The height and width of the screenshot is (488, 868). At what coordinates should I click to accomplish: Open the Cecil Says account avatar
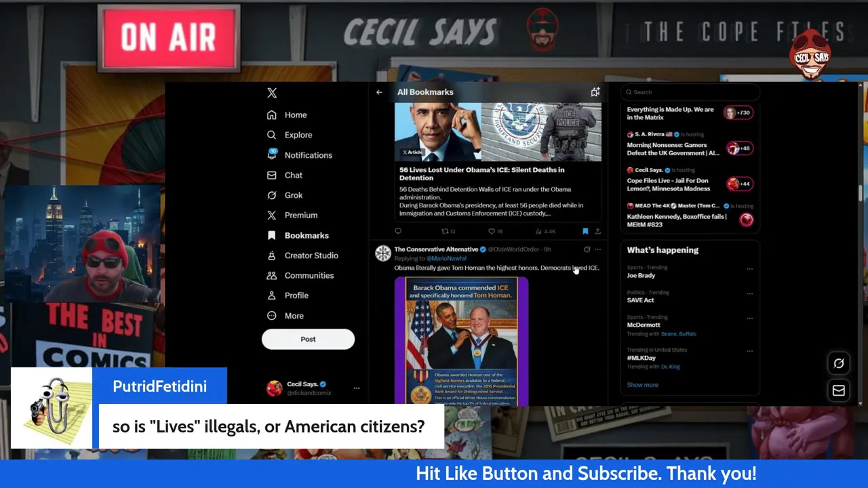coord(274,388)
